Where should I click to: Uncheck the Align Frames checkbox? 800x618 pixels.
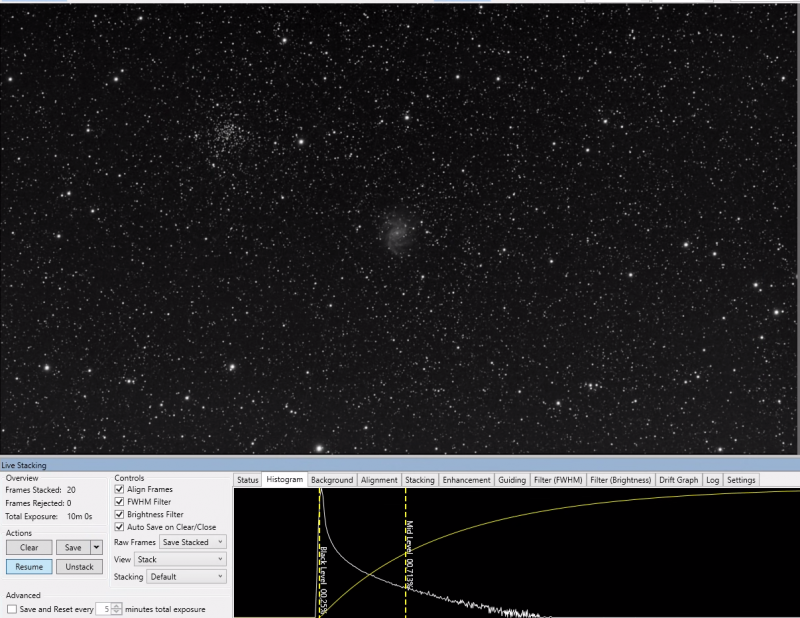(120, 490)
